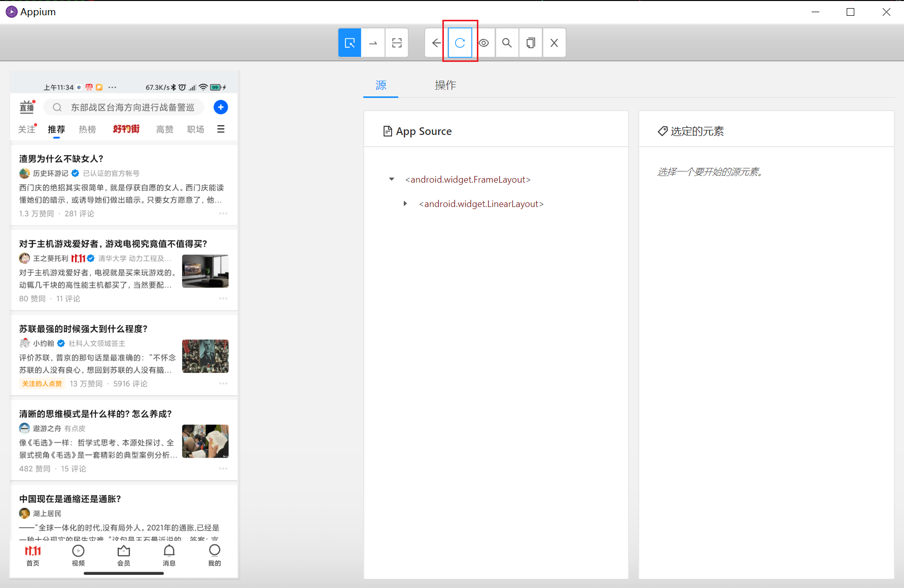Minimize the Appium window
This screenshot has width=904, height=588.
816,12
